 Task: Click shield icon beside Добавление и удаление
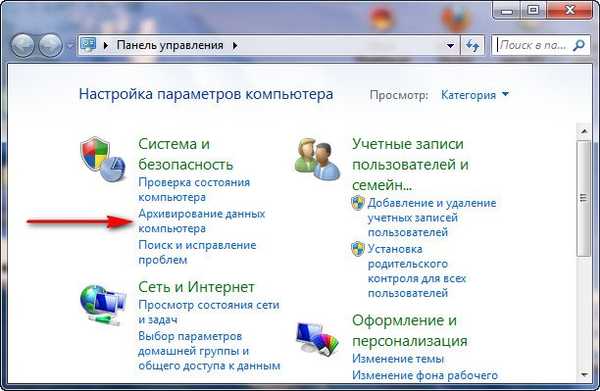[x=358, y=203]
